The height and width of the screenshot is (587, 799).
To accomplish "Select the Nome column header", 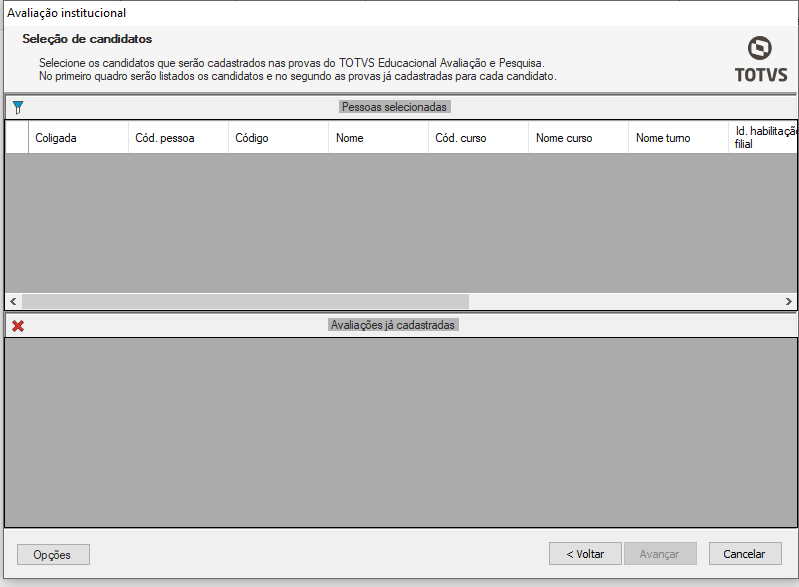I will pos(378,138).
